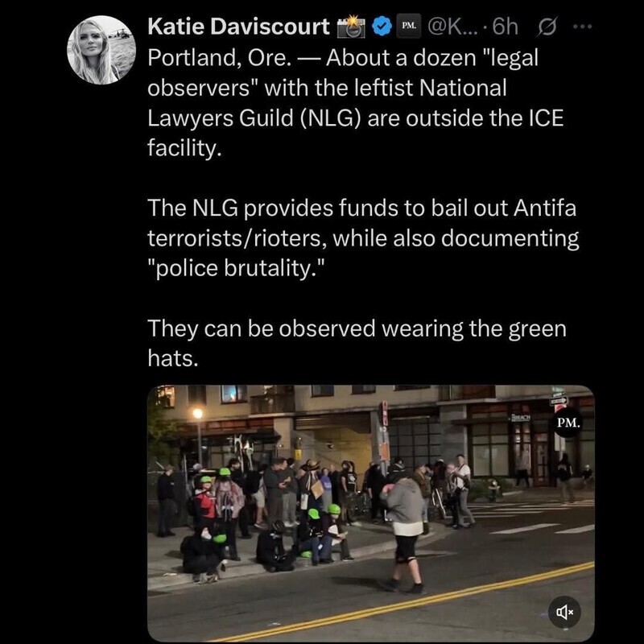Click the 6h post timestamp
This screenshot has width=644, height=644.
[506, 27]
